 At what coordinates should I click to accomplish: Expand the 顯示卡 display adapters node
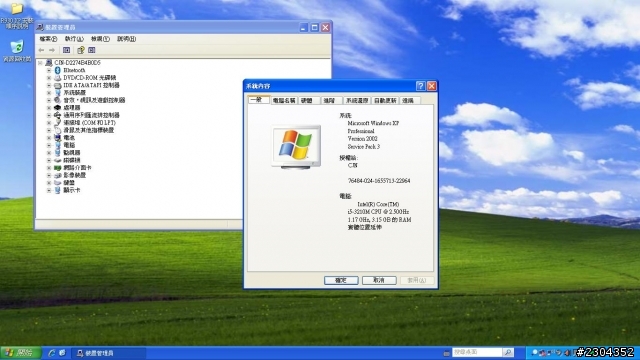point(49,190)
